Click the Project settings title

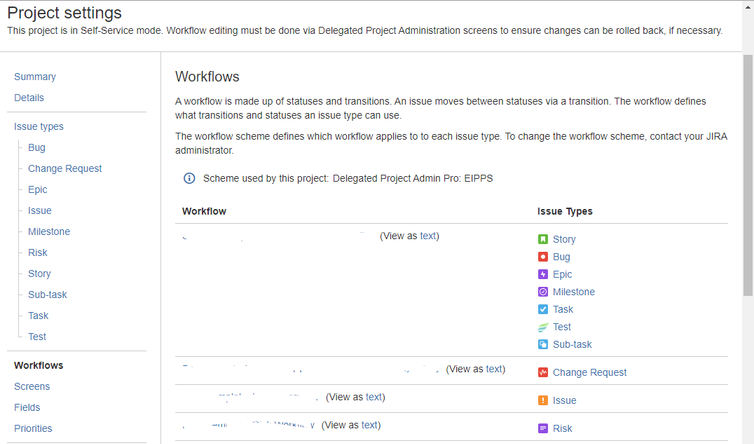click(64, 13)
